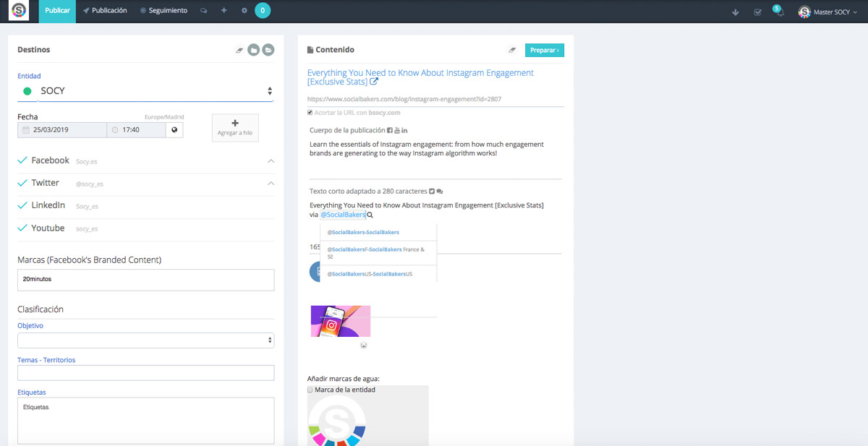Click the publication body text starting 'Learn the essentials'
Viewport: 868px width, 446px height.
[x=426, y=149]
